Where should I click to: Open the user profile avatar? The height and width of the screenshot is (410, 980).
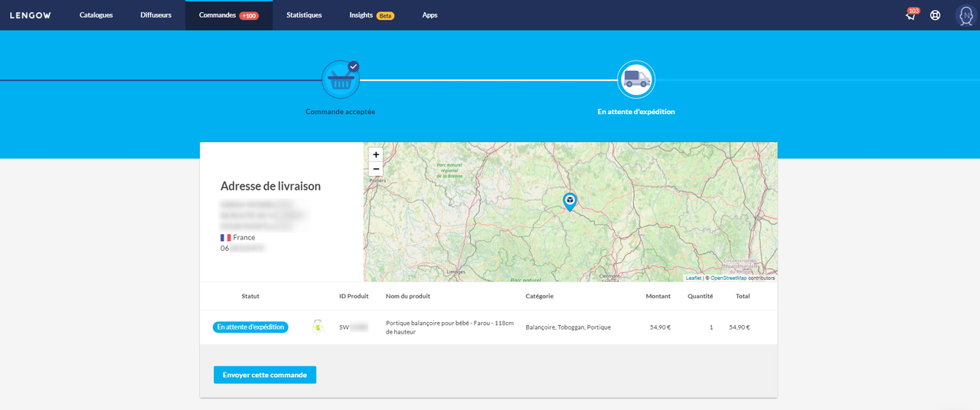pos(965,15)
